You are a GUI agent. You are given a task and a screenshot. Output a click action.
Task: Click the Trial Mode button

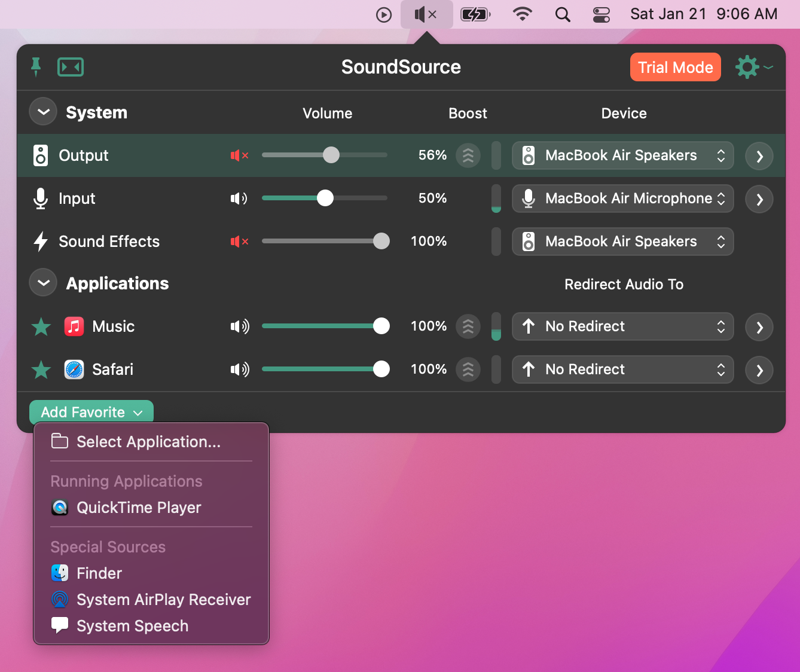click(x=676, y=67)
